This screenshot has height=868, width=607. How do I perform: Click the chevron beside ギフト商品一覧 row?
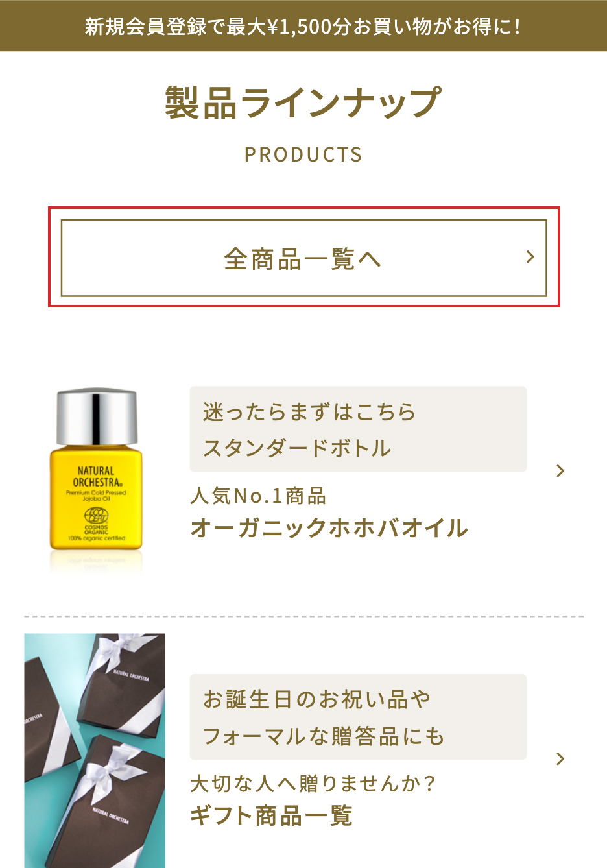click(560, 759)
